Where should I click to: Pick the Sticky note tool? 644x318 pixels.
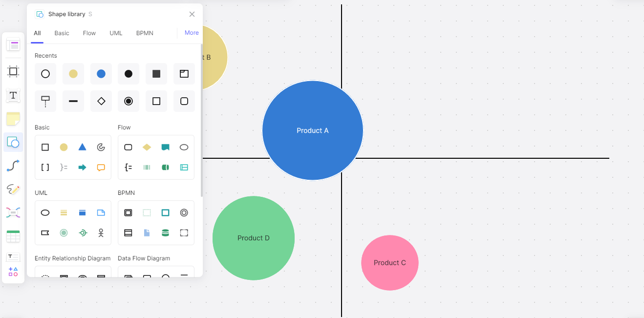point(13,119)
